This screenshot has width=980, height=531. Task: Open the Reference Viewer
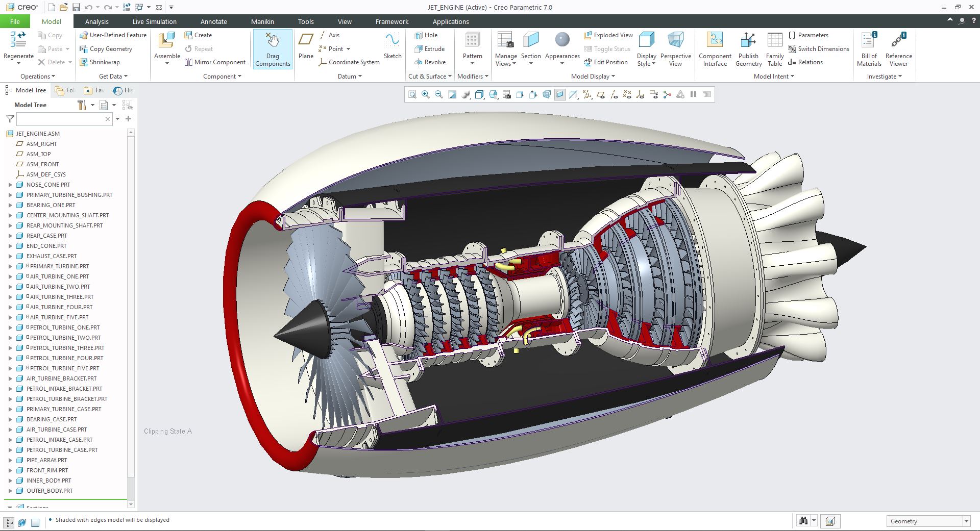[x=898, y=49]
